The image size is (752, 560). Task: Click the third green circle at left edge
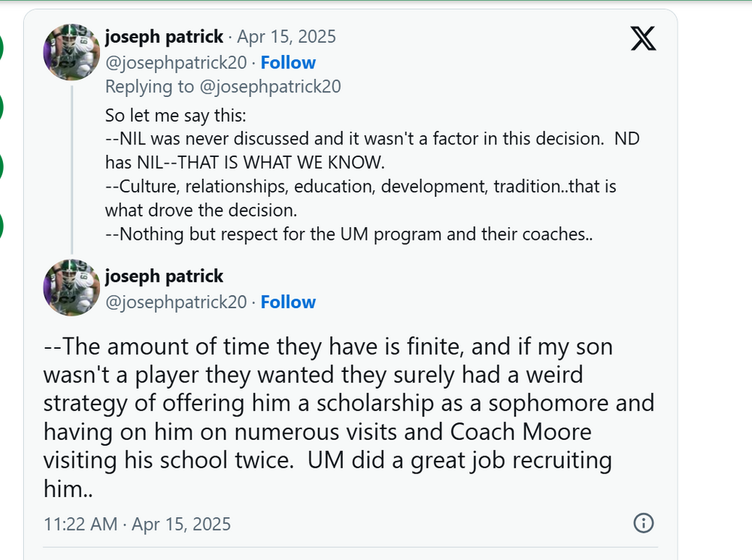click(x=2, y=166)
